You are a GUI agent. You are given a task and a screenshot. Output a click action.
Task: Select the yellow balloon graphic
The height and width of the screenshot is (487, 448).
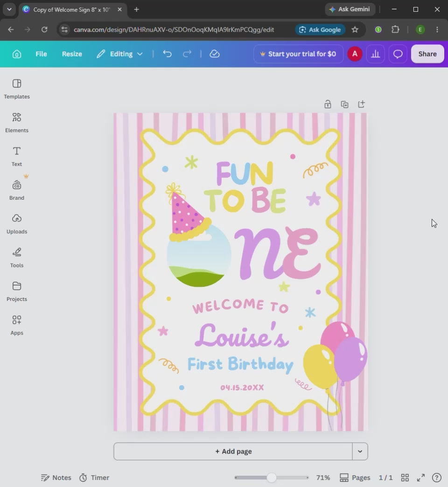click(x=319, y=366)
